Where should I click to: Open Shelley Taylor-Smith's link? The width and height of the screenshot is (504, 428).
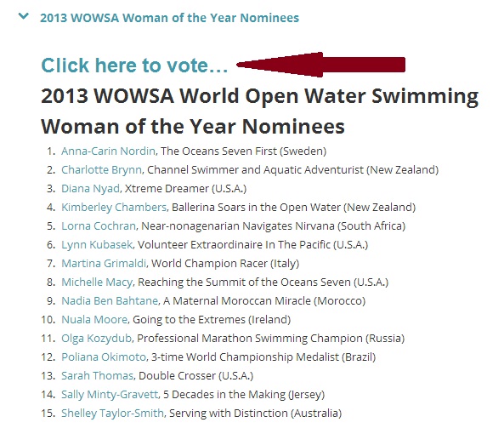pos(112,413)
